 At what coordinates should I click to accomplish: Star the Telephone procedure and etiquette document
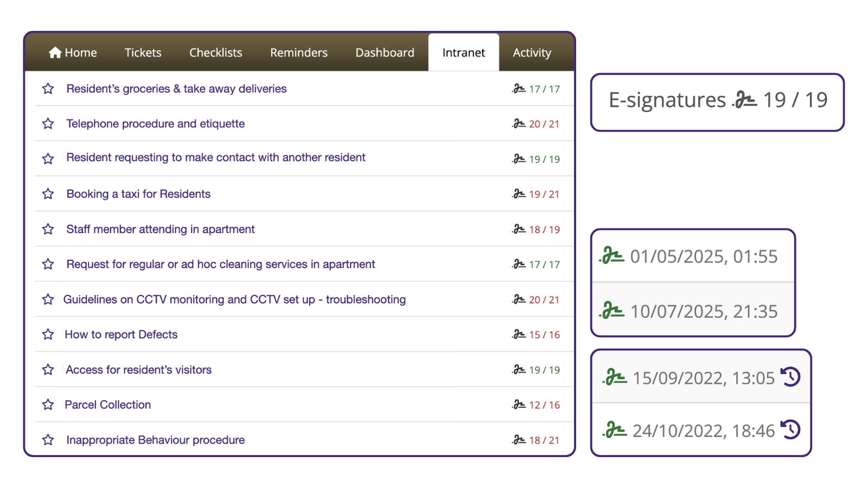[x=48, y=124]
